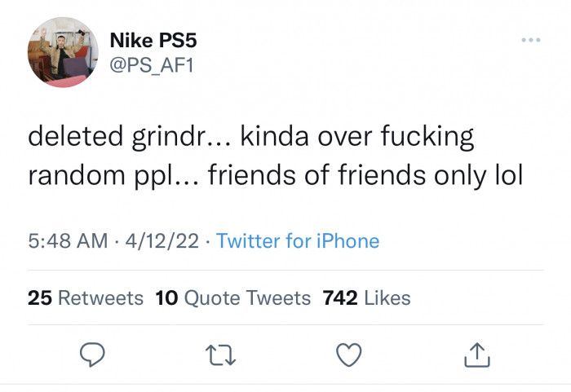Open the three-dot more options menu
Viewport: 571px width, 392px height.
[x=531, y=40]
